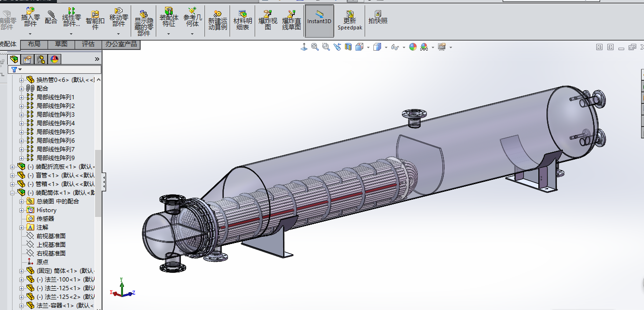Click the 拍快照 snapshot tool
Image resolution: width=644 pixels, height=310 pixels.
378,18
